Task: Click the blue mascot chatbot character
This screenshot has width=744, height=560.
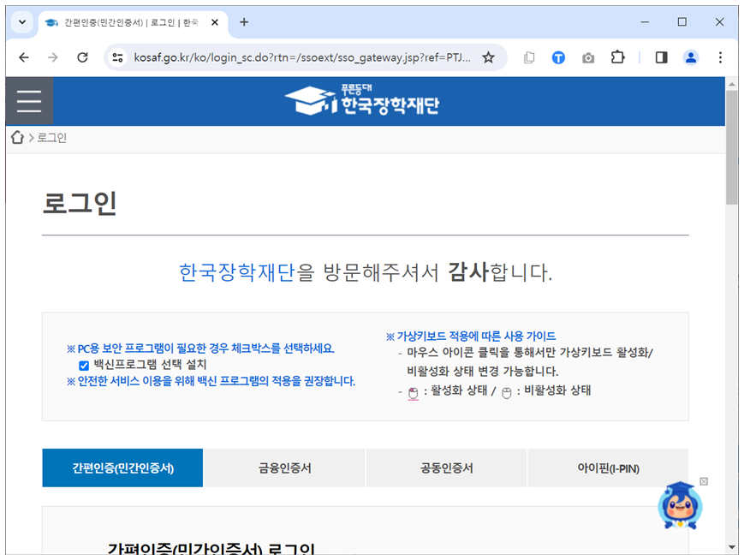Action: click(x=680, y=506)
